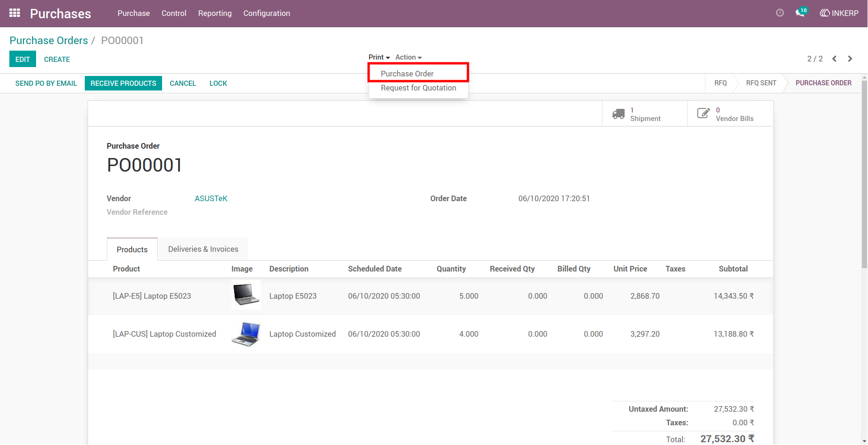Go to the previous record arrow
This screenshot has height=445, width=868.
834,59
